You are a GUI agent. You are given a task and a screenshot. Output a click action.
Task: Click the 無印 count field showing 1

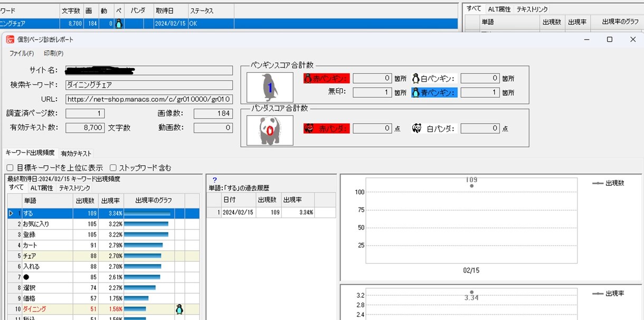click(x=372, y=92)
